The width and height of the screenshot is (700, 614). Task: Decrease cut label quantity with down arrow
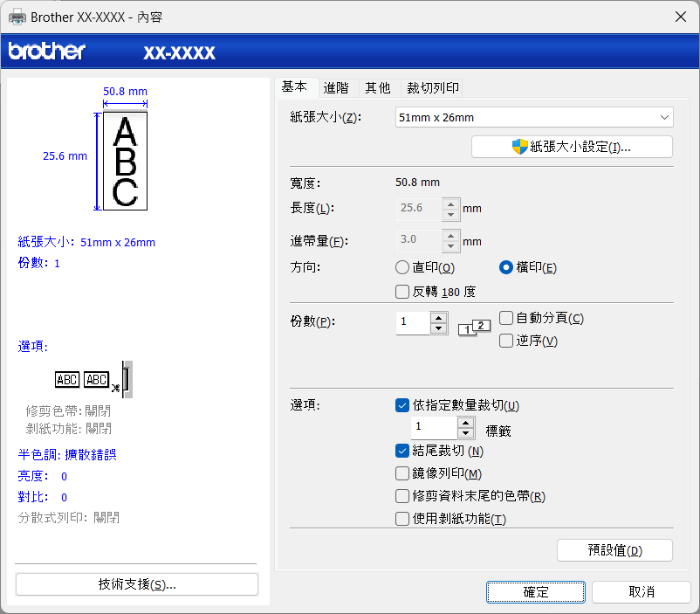click(465, 433)
